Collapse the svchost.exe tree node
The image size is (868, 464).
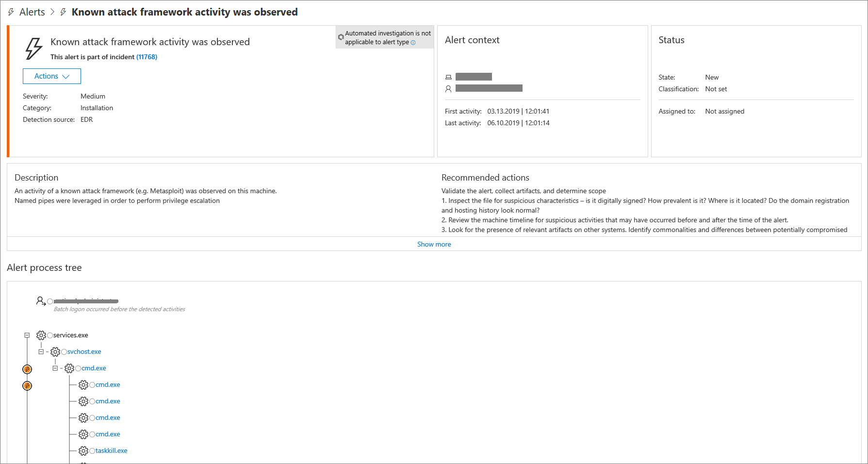click(41, 352)
